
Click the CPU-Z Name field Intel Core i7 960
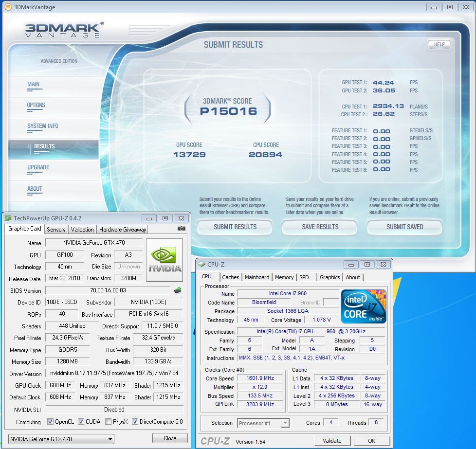point(288,293)
